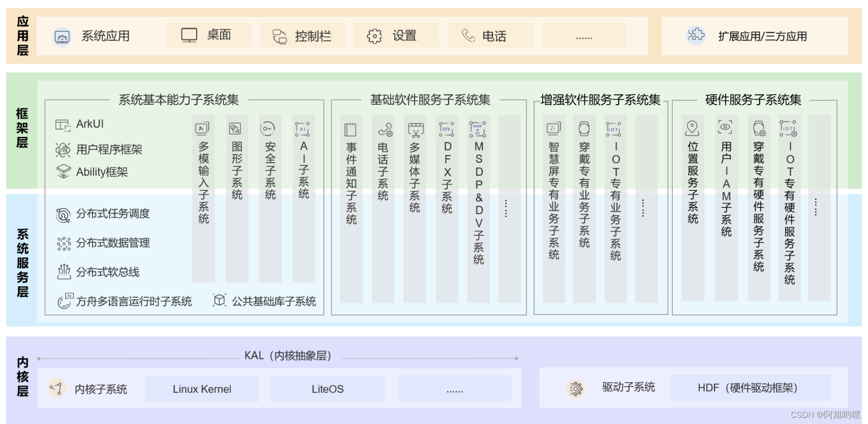868x424 pixels.
Task: Click the 方舟多语言运行时子系统 text
Action: click(x=134, y=301)
